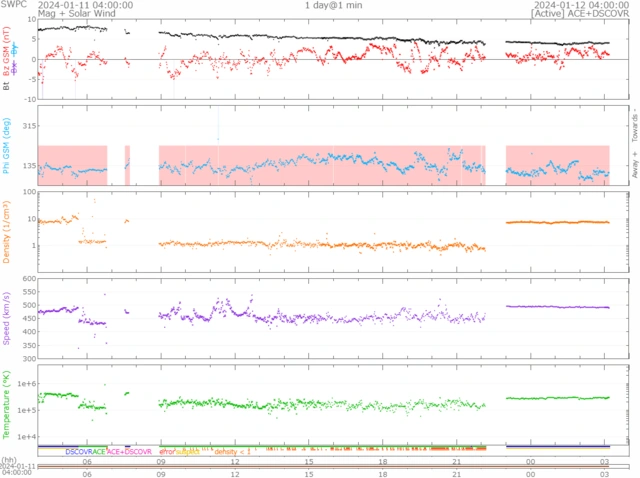Click the red 'error' legend entry
Screen dimensions: 640x478
168,452
